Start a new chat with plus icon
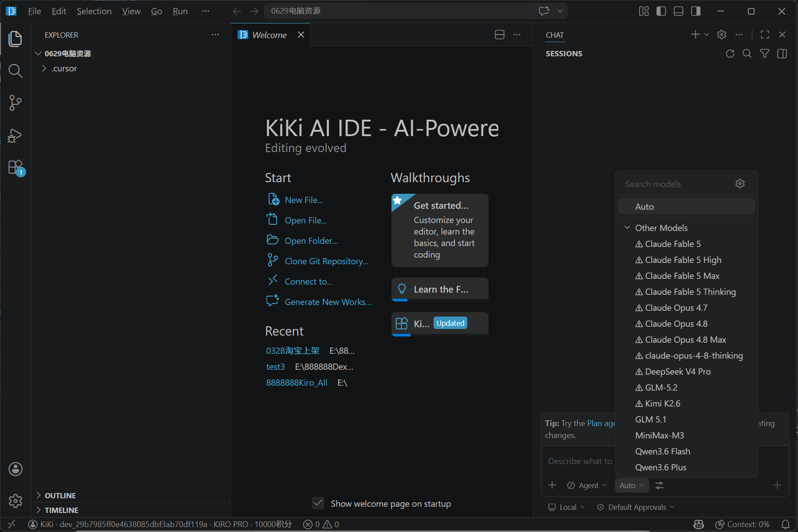This screenshot has height=532, width=798. 695,35
